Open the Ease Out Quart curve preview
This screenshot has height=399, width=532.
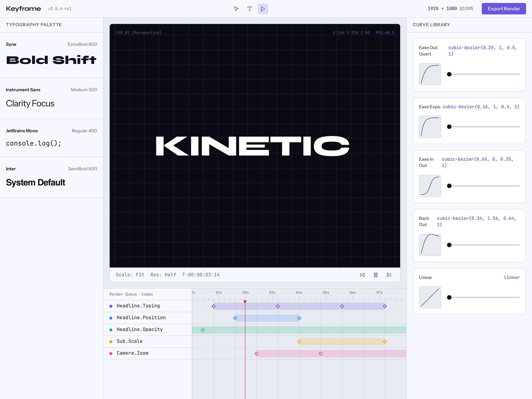430,74
